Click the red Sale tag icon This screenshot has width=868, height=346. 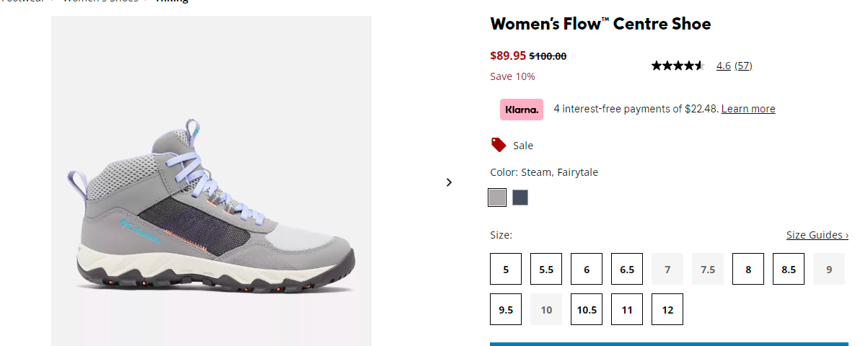click(499, 145)
